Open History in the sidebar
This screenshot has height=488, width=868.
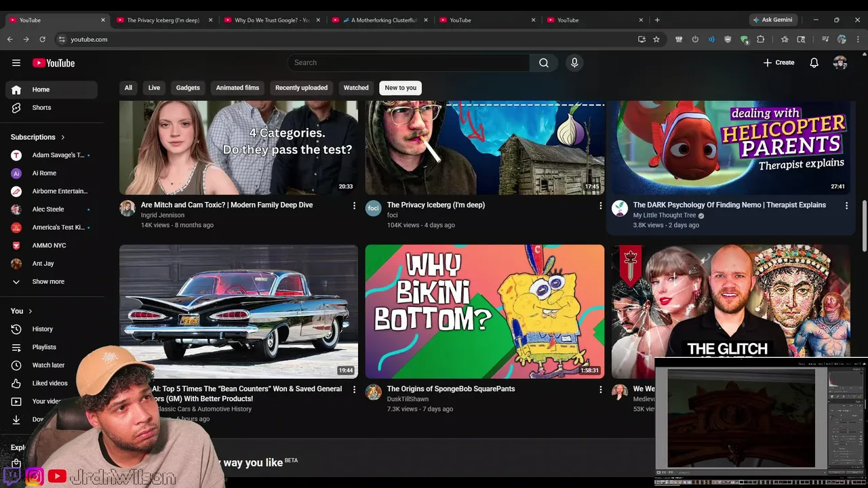(52, 329)
